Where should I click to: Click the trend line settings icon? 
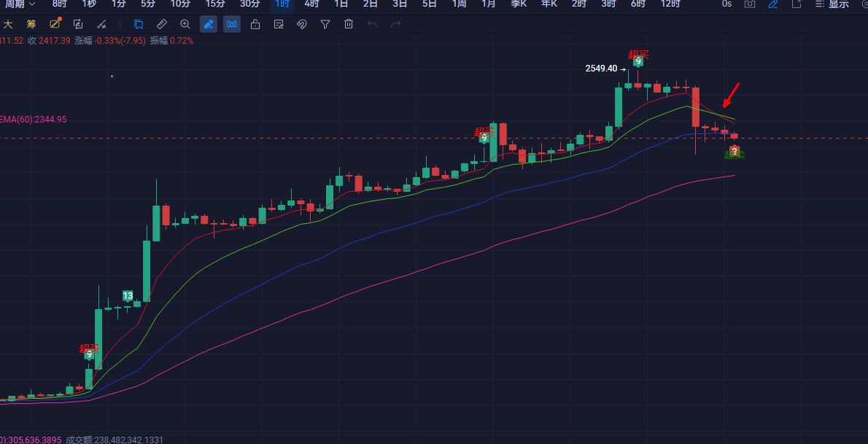(x=101, y=24)
